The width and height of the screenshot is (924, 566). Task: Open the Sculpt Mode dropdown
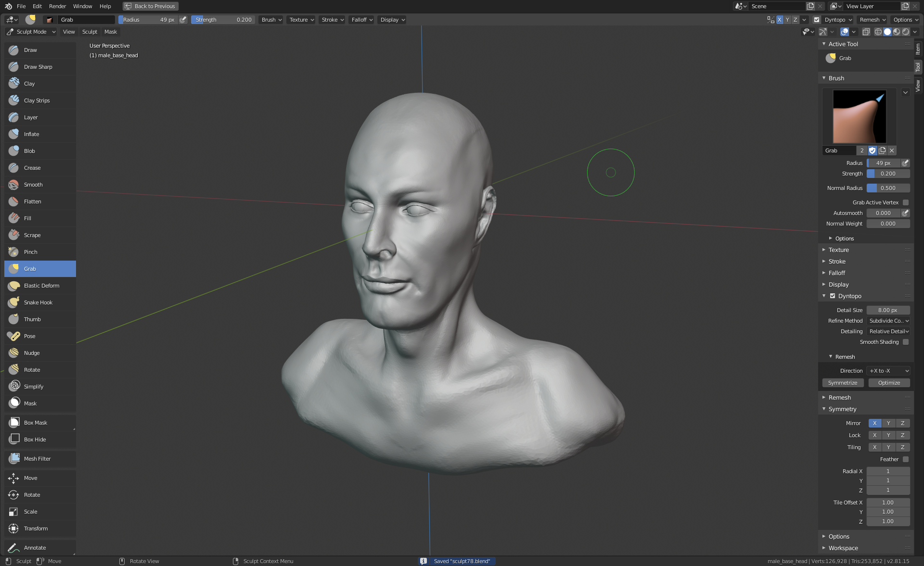tap(31, 32)
